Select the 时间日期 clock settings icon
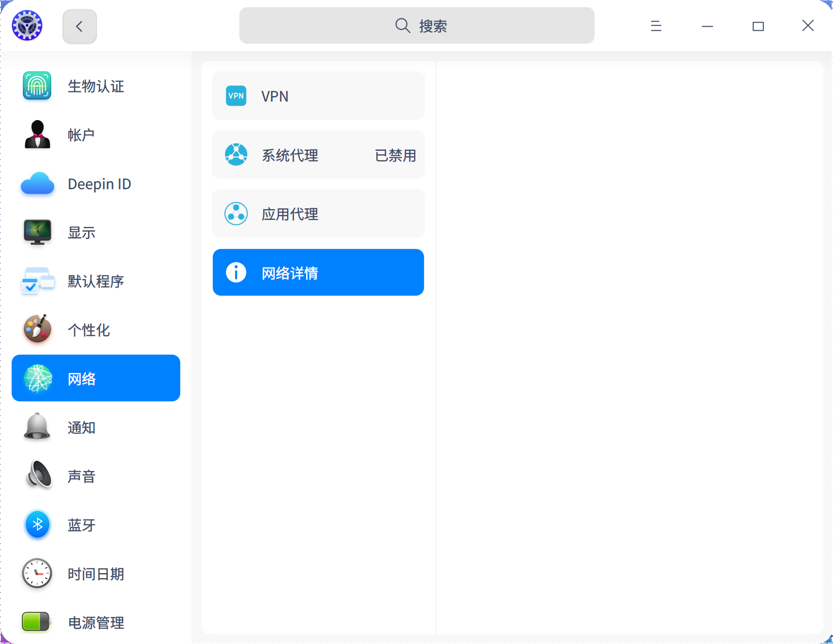The image size is (833, 644). (37, 574)
